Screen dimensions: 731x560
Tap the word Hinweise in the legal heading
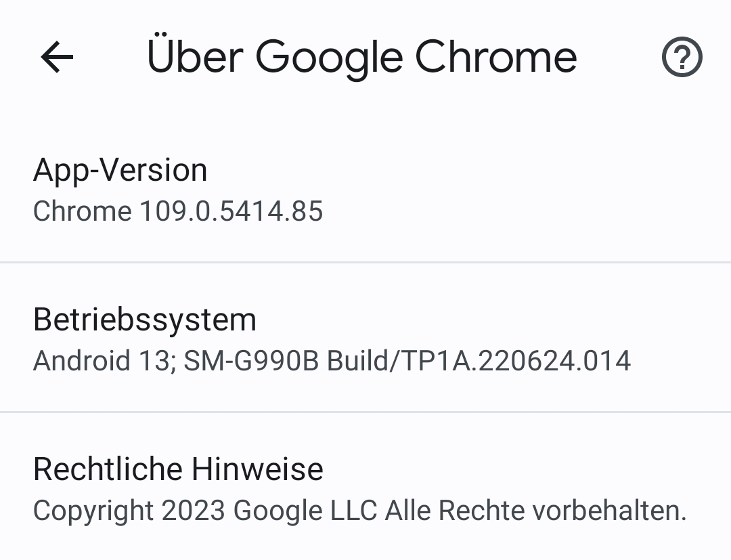[257, 469]
